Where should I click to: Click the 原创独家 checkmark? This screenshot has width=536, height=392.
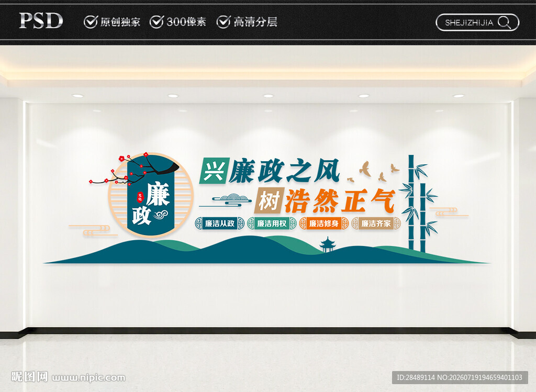click(91, 22)
